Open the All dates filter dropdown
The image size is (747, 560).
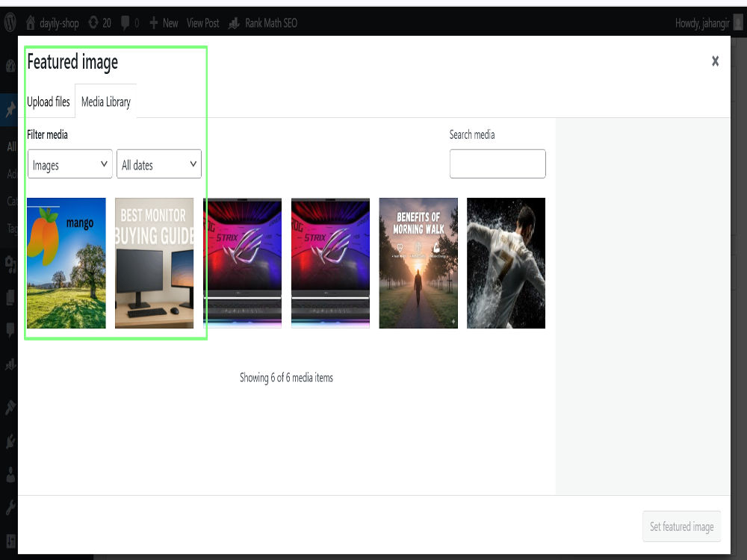[159, 164]
